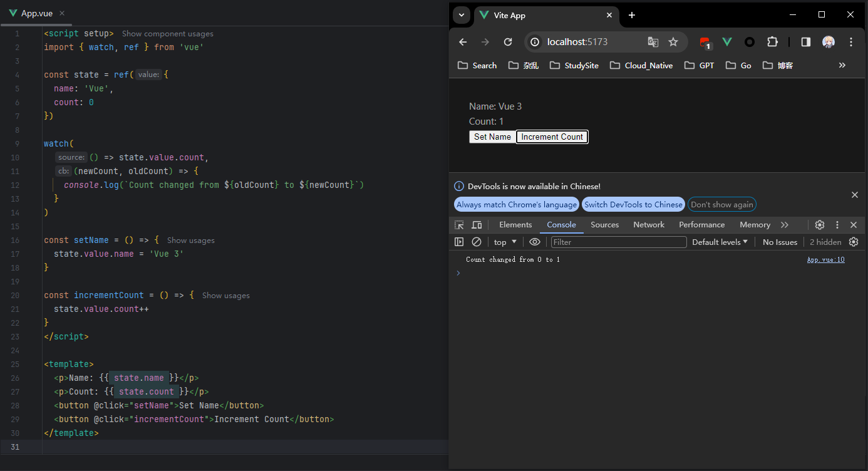Open the Go bookmark folder

click(738, 65)
